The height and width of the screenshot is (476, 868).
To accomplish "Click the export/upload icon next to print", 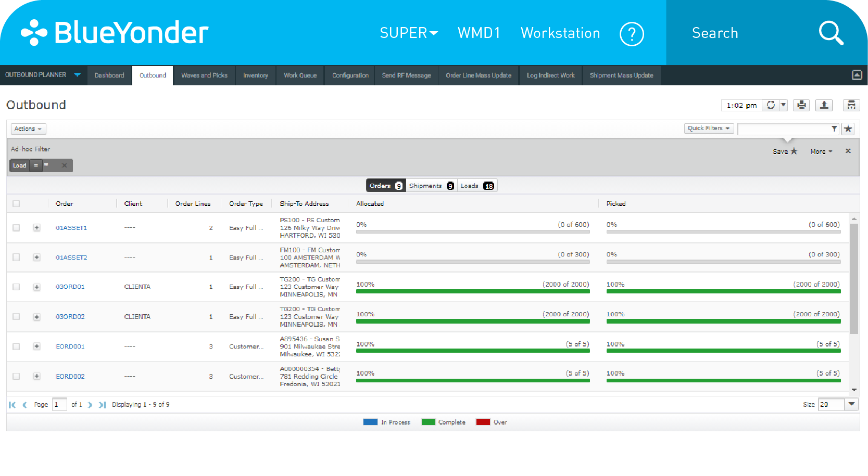I will click(824, 105).
